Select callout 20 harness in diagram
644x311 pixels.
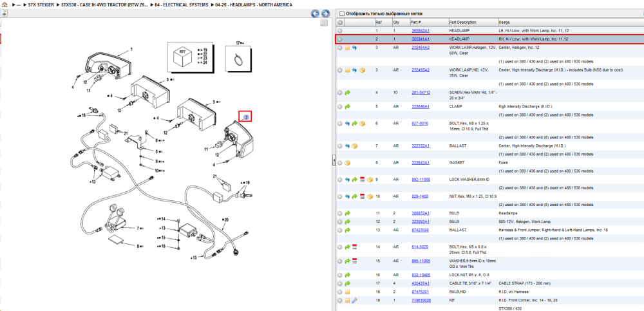[x=225, y=220]
